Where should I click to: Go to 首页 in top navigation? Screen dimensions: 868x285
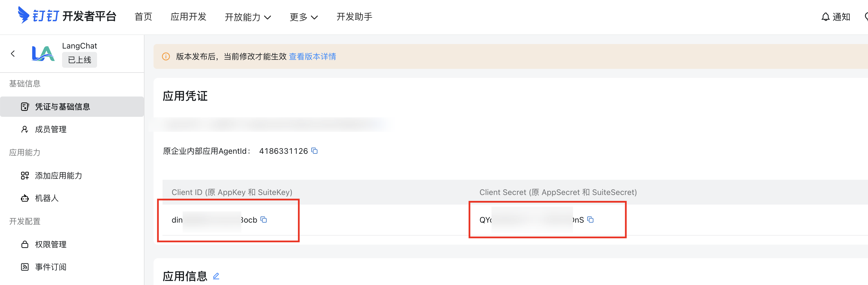point(143,16)
